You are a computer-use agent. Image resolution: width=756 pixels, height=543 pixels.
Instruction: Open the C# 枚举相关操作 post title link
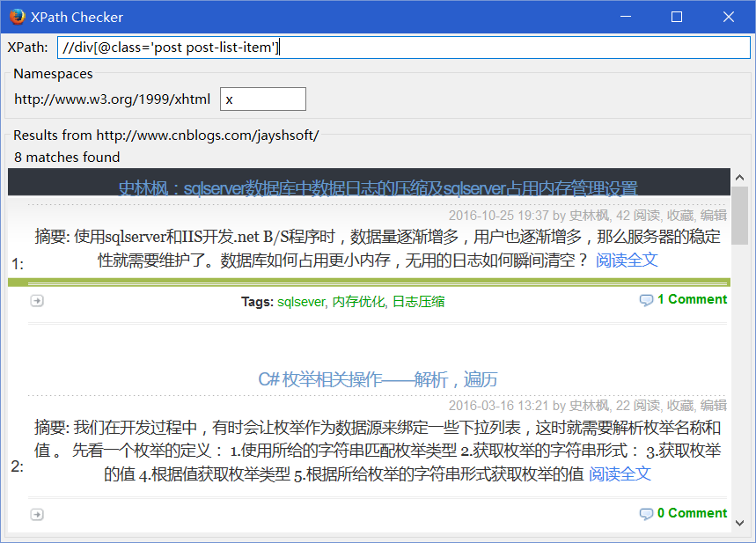click(x=378, y=379)
